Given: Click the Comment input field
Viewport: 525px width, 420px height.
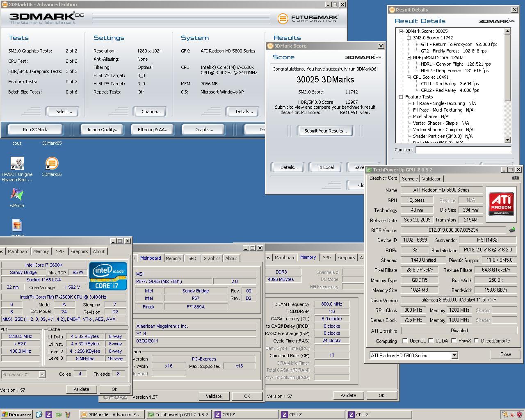Looking at the screenshot, I should [463, 150].
